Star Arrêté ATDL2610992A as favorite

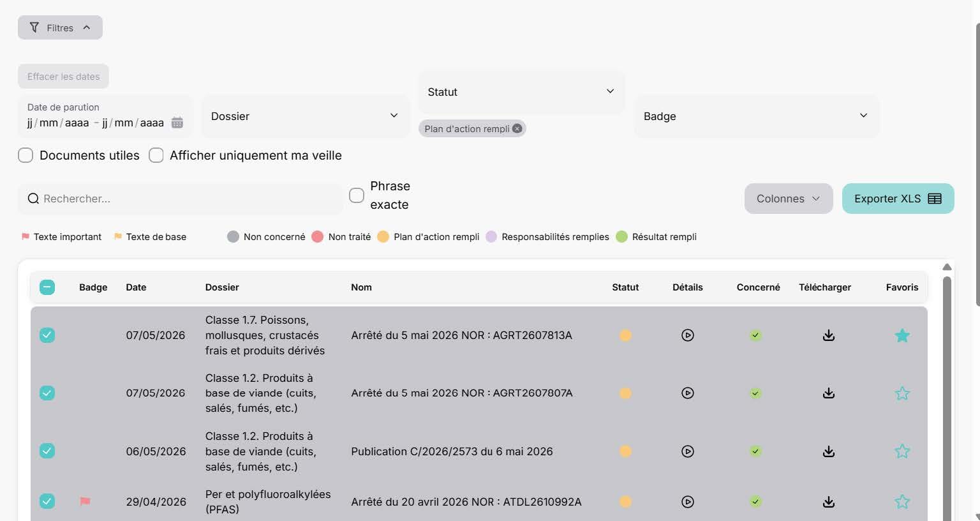[x=902, y=502]
